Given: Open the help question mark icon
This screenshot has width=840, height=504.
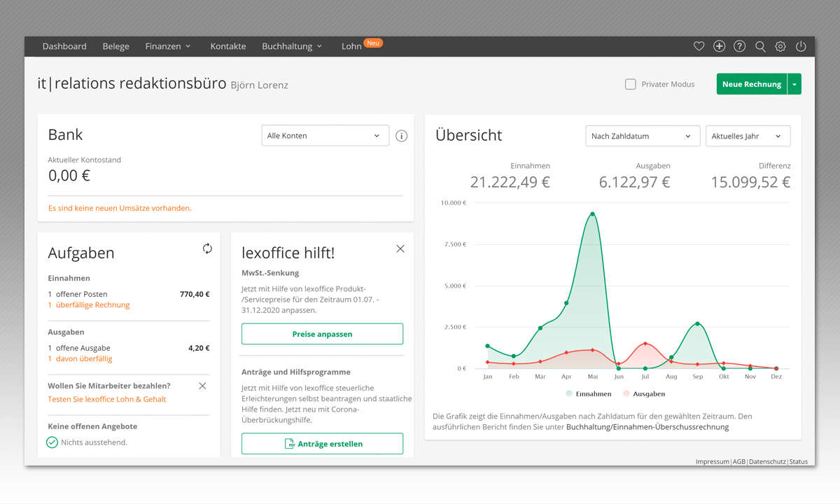Looking at the screenshot, I should tap(739, 46).
